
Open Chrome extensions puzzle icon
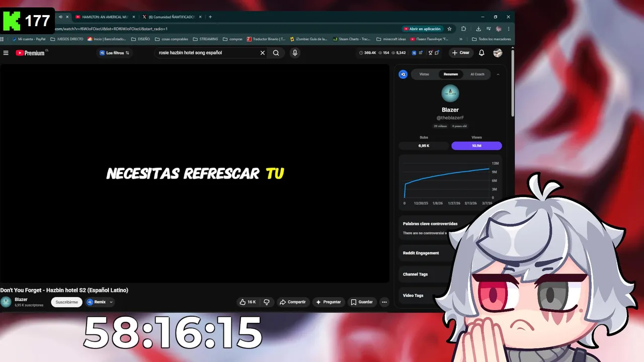coord(463,29)
